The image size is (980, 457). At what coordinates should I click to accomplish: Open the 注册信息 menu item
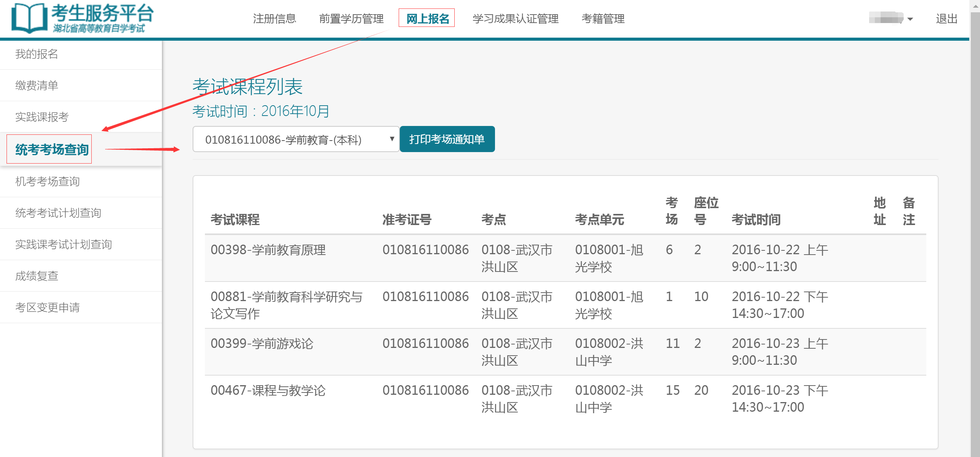click(x=274, y=18)
